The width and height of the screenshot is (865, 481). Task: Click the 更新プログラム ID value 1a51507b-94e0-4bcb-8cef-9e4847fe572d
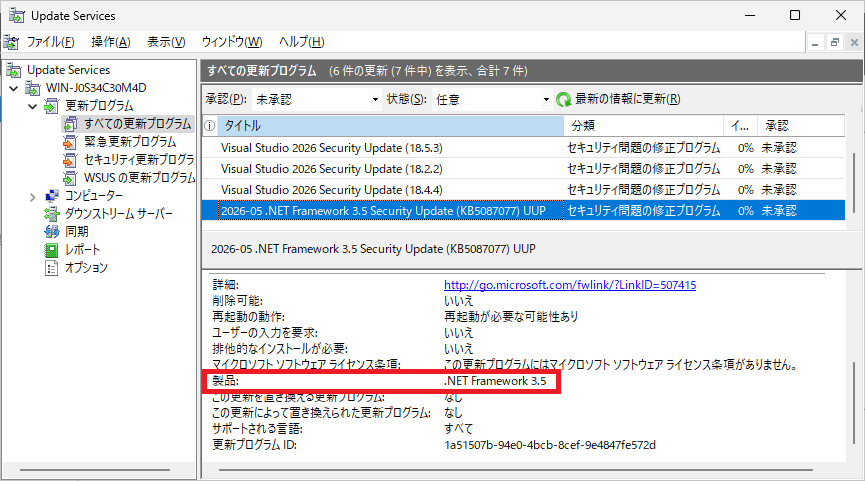pyautogui.click(x=550, y=445)
